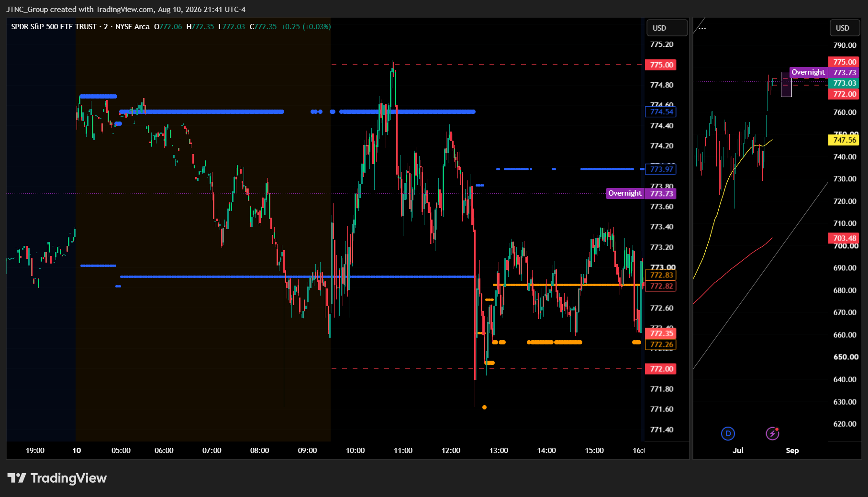This screenshot has width=868, height=497.
Task: Click the +0.25 (+0.03%) change value
Action: (306, 27)
